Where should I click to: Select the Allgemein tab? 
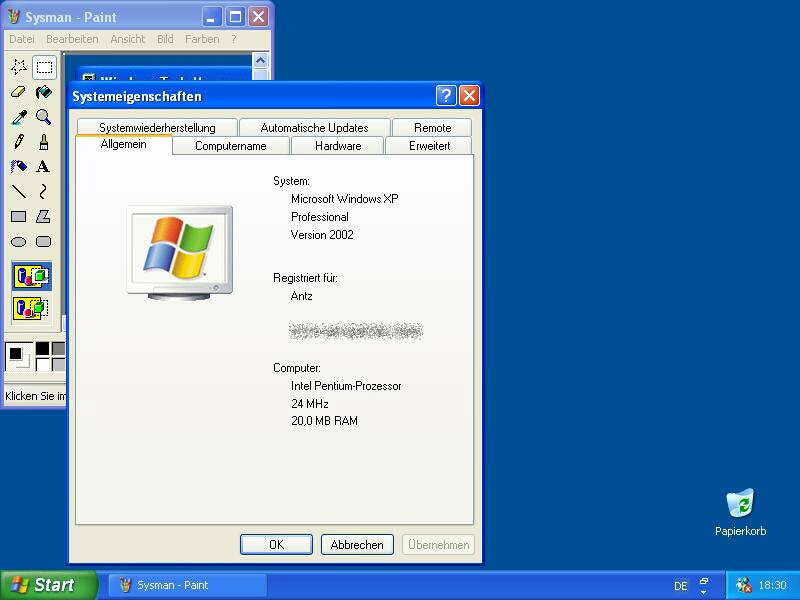click(123, 144)
